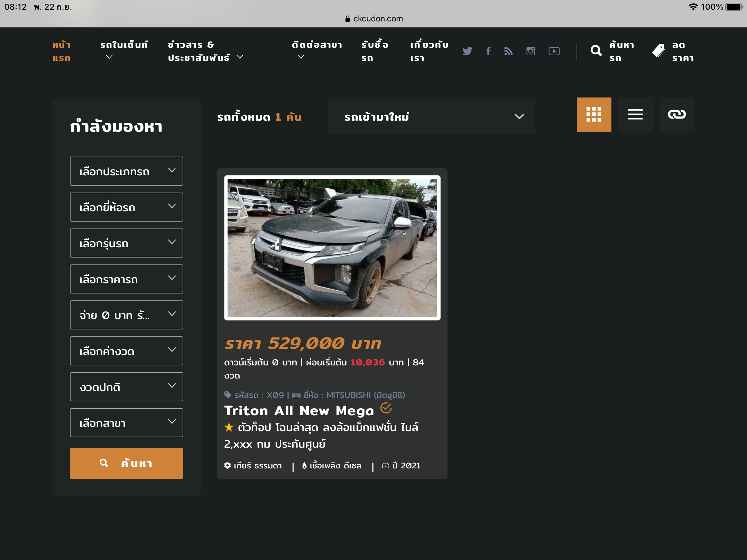Click the price tag discount icon
747x560 pixels.
coord(658,51)
